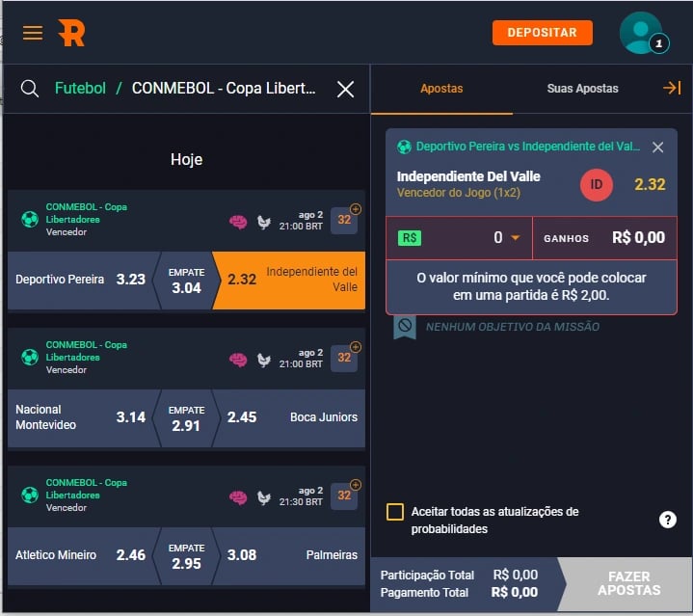Switch to the Suas Apostas tab
This screenshot has height=616, width=693.
[582, 89]
